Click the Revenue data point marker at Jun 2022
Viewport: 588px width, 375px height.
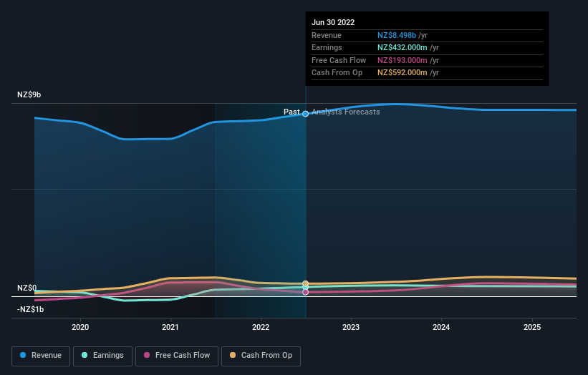pos(306,114)
